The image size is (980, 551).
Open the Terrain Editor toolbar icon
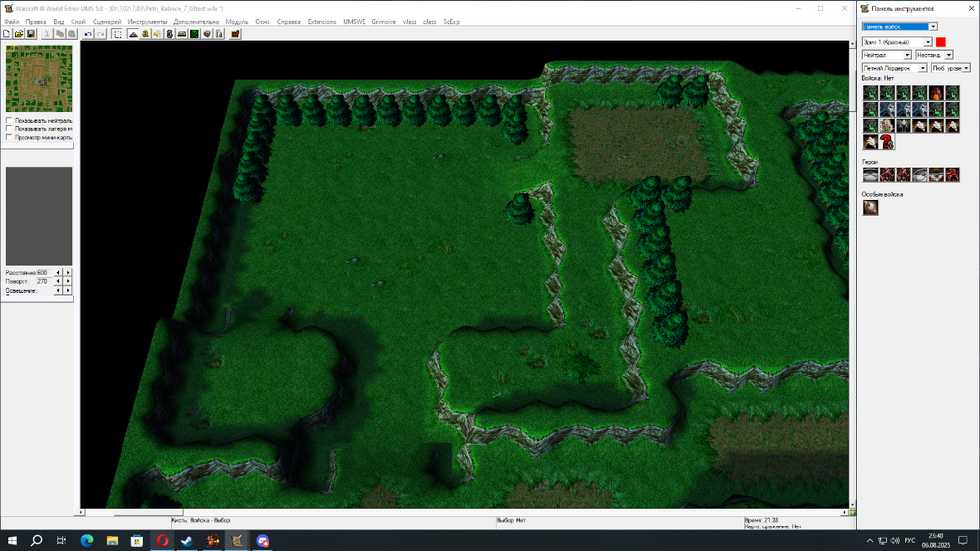133,34
